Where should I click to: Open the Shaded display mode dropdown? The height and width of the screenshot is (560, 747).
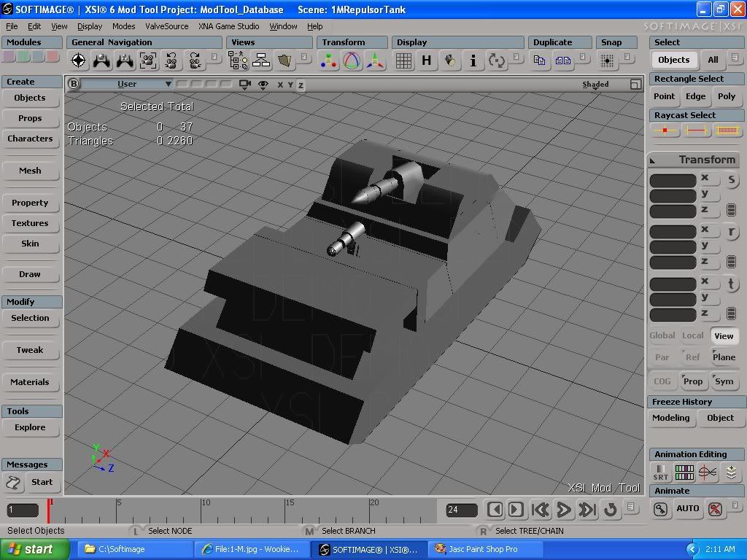tap(595, 85)
